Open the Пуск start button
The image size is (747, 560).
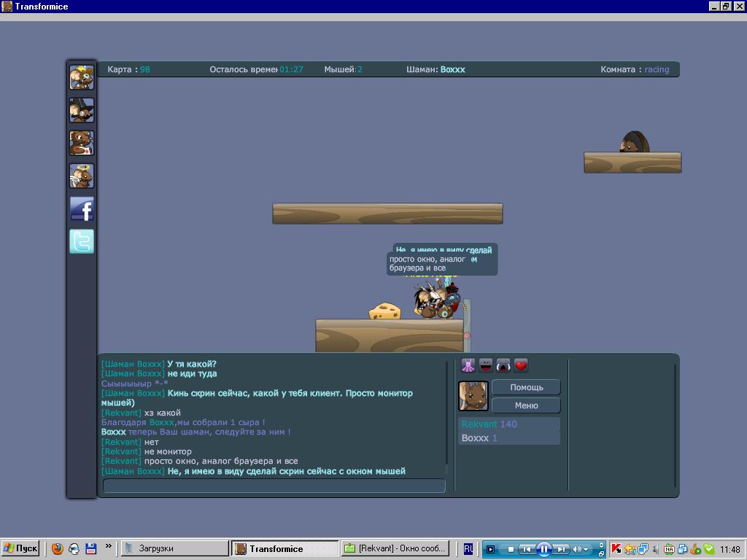tap(20, 548)
